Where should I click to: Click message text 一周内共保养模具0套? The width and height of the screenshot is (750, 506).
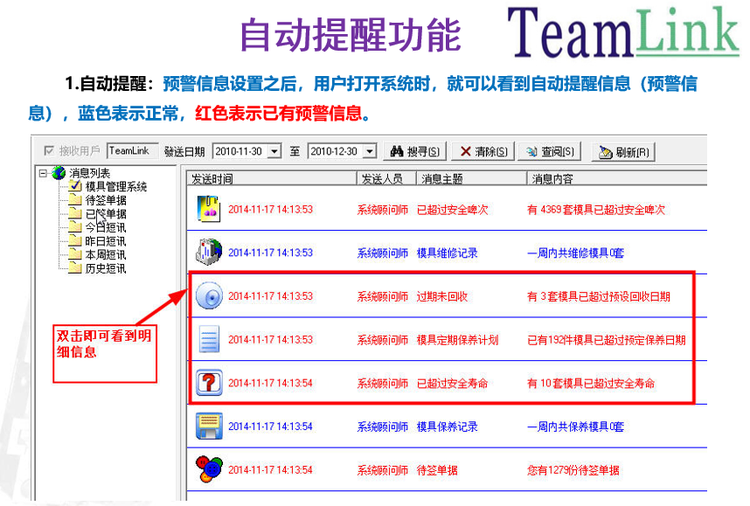click(x=575, y=427)
